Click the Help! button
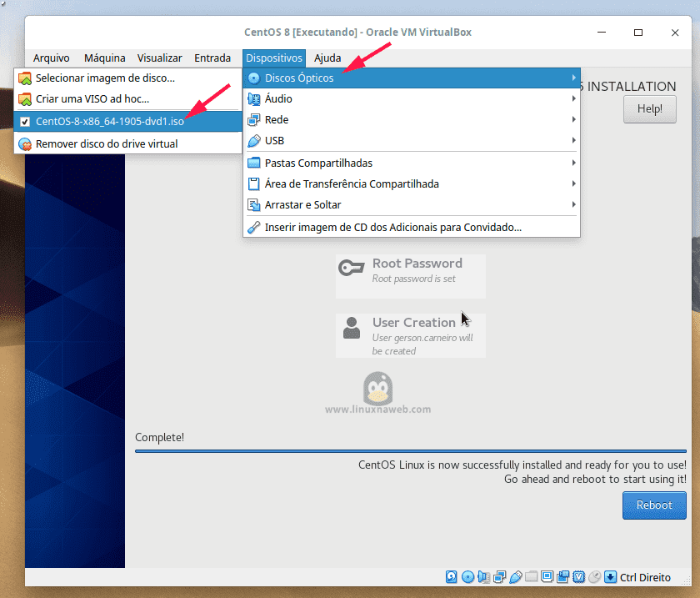The width and height of the screenshot is (700, 598). pyautogui.click(x=649, y=109)
